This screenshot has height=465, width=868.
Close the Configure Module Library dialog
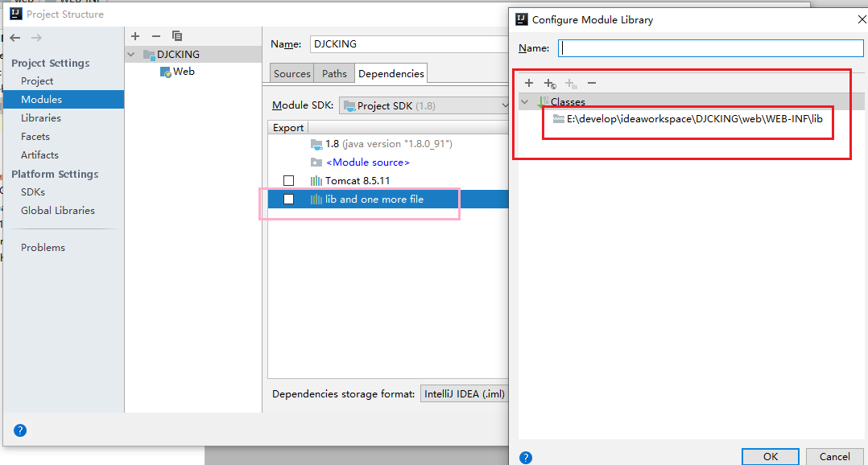point(862,19)
